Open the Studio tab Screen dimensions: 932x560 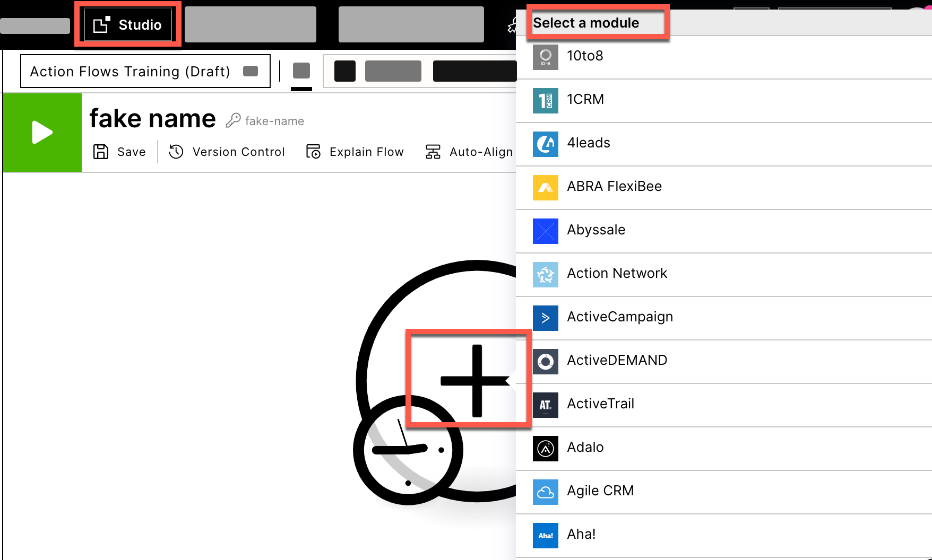click(x=128, y=24)
